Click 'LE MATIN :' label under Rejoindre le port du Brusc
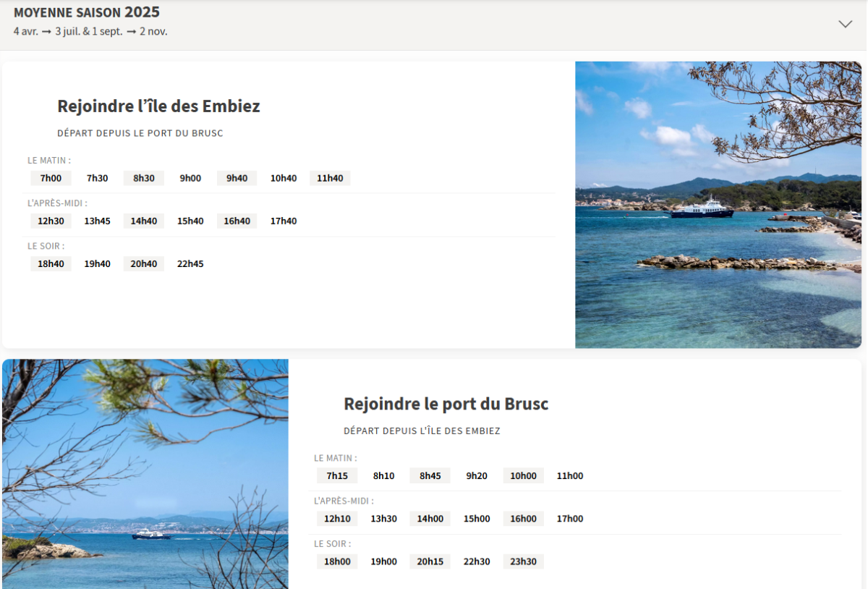868x589 pixels. 336,458
